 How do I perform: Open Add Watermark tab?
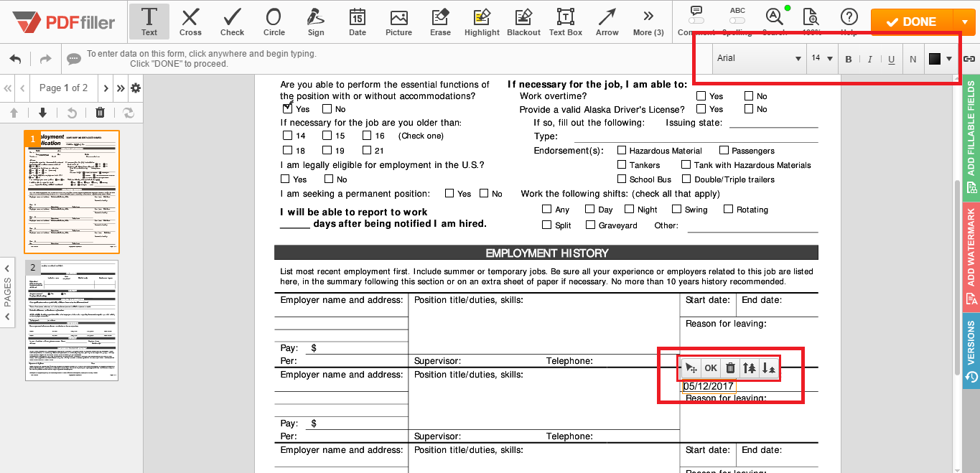(x=971, y=257)
